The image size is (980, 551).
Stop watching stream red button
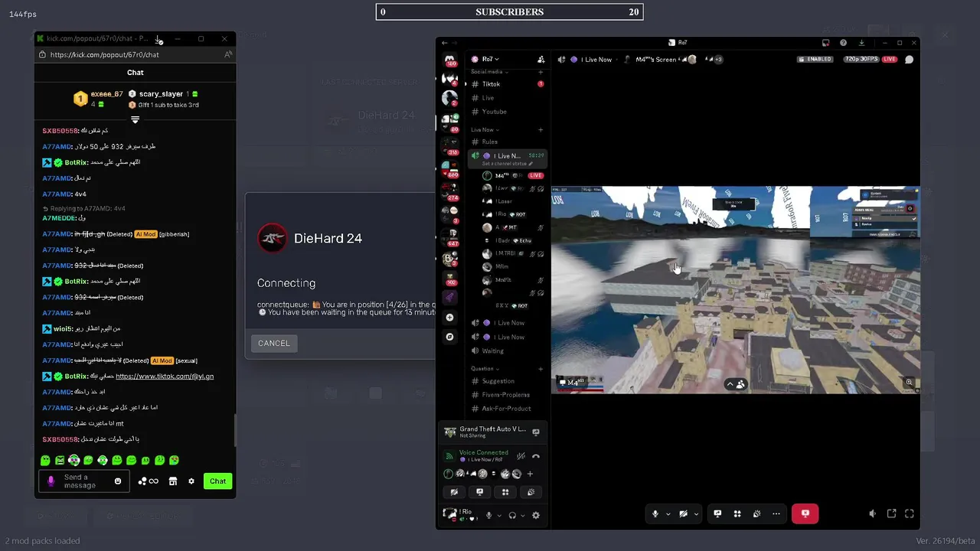click(805, 514)
